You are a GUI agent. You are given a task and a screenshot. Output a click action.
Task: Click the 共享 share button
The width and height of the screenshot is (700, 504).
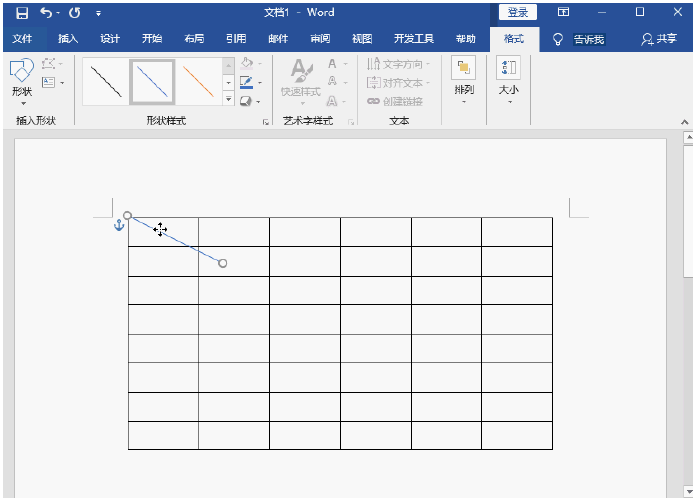660,39
